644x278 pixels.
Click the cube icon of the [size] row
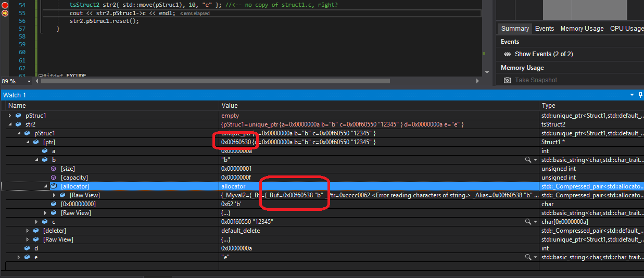point(54,169)
